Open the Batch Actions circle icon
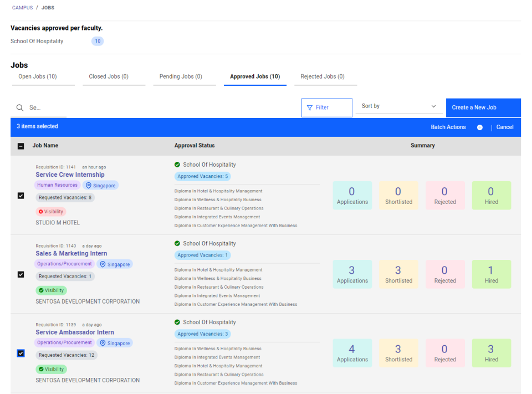532x394 pixels. click(x=479, y=126)
